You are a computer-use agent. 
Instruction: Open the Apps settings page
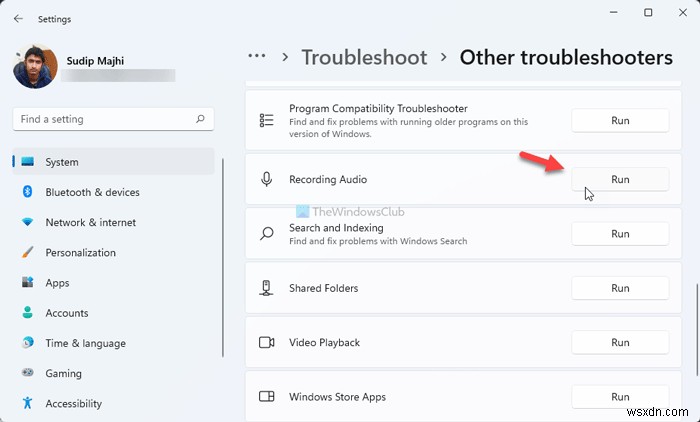(57, 283)
